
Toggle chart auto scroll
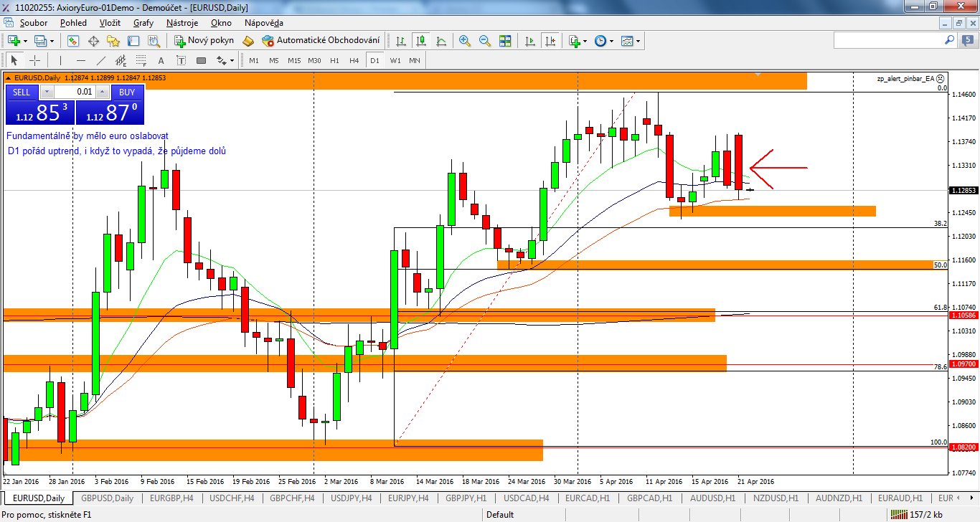click(x=530, y=41)
